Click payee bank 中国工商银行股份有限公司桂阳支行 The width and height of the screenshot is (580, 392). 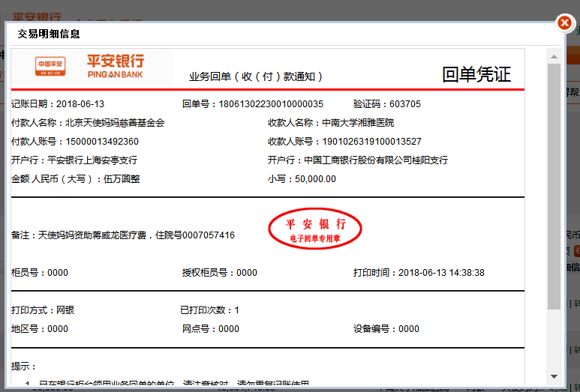(376, 160)
